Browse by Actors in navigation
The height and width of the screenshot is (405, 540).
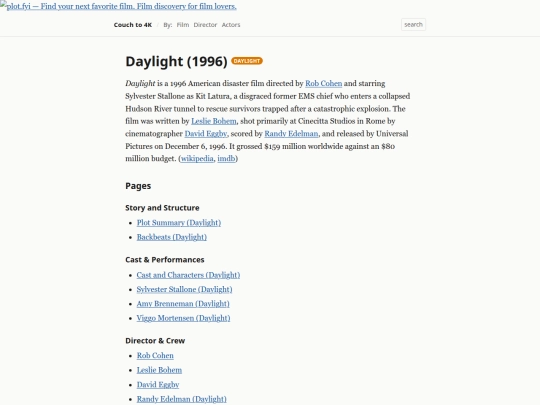231,25
